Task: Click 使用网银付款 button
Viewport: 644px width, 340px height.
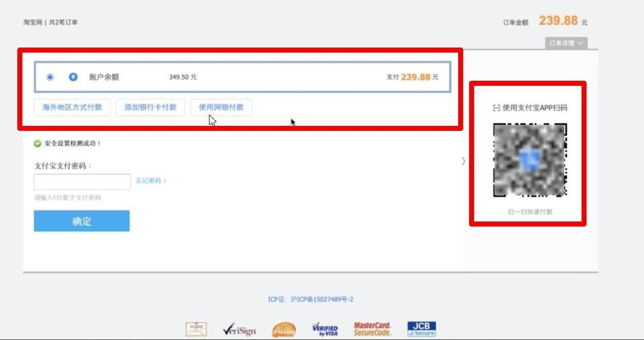Action: click(221, 107)
